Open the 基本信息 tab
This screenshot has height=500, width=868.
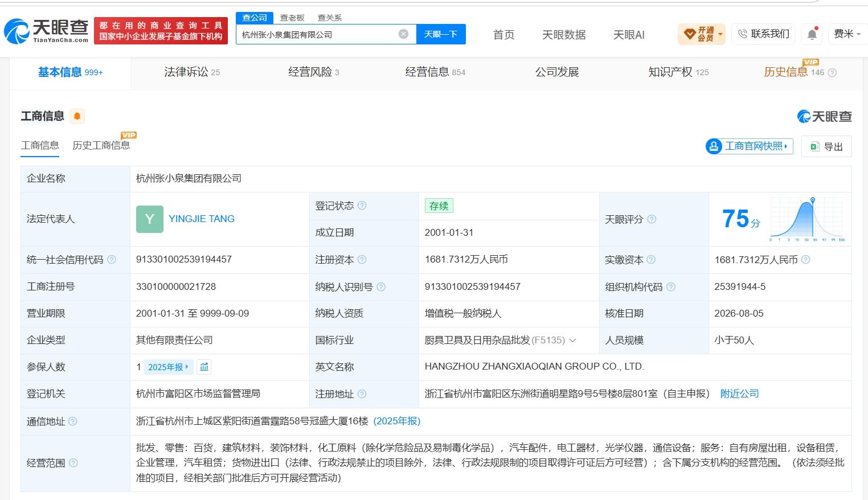point(70,72)
